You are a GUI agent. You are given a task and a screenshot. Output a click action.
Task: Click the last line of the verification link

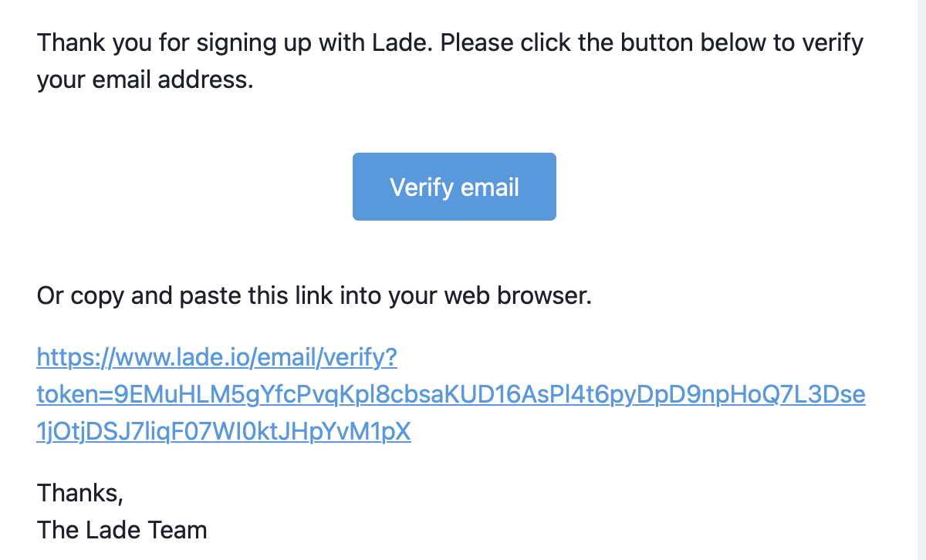[x=224, y=432]
